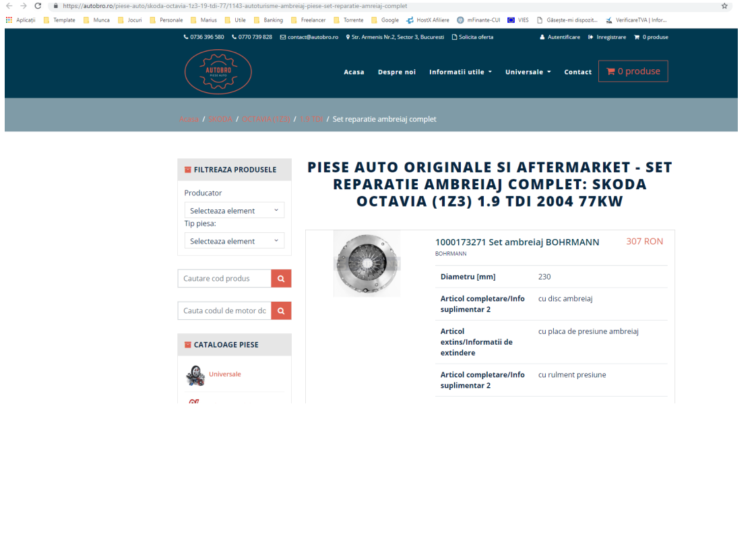This screenshot has width=756, height=534.
Task: Click the browser forward arrow
Action: 23,6
